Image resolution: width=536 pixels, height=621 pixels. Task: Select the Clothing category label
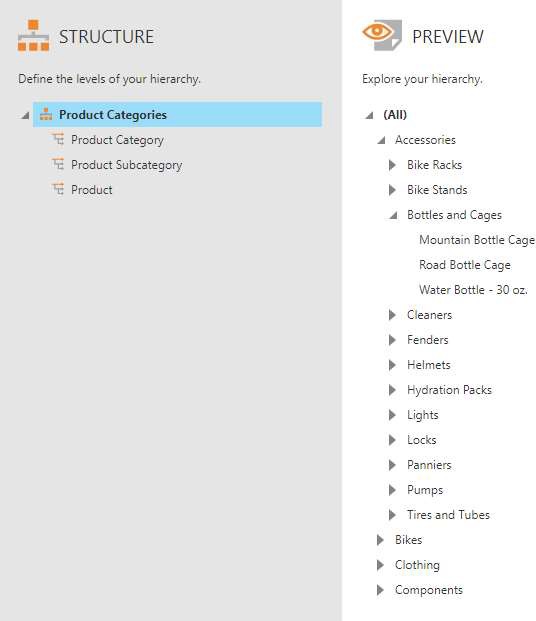coord(417,565)
